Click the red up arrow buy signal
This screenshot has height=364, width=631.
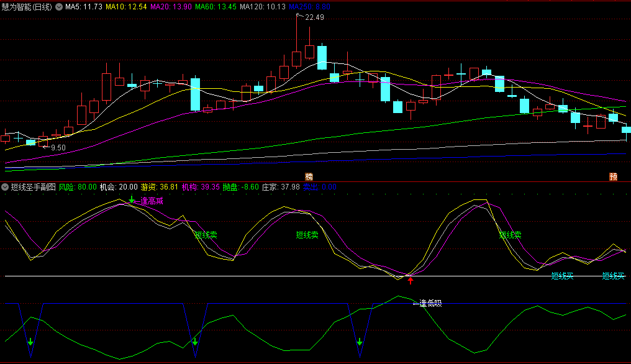[x=410, y=280]
